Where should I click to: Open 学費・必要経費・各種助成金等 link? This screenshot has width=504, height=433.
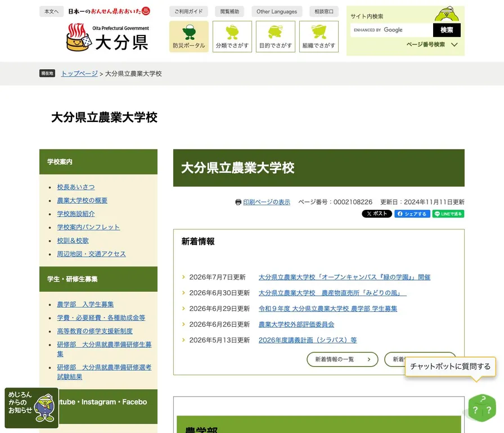tap(101, 318)
